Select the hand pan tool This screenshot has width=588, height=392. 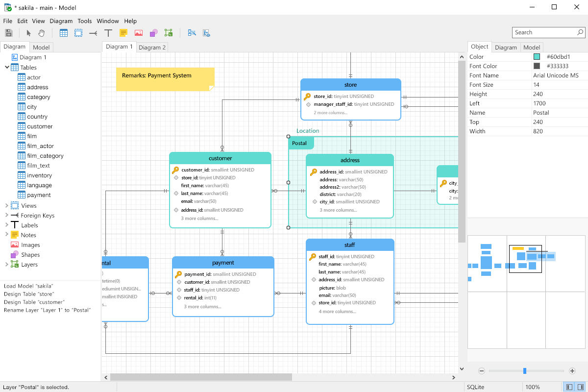(42, 33)
